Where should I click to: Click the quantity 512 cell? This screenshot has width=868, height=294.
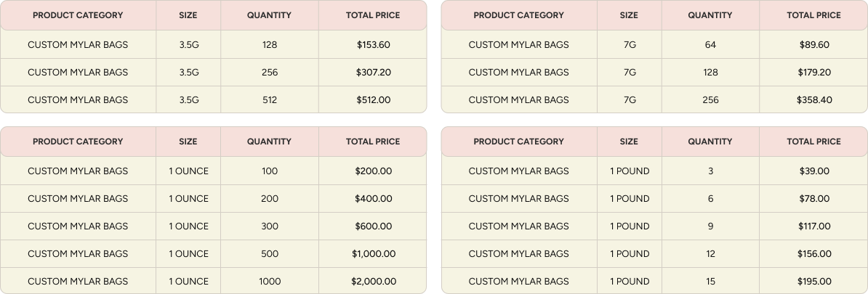pyautogui.click(x=269, y=100)
